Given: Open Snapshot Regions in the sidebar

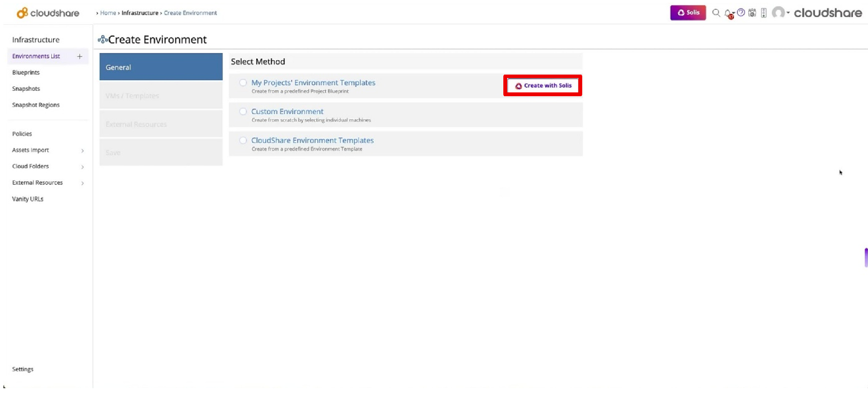Looking at the screenshot, I should pyautogui.click(x=36, y=105).
